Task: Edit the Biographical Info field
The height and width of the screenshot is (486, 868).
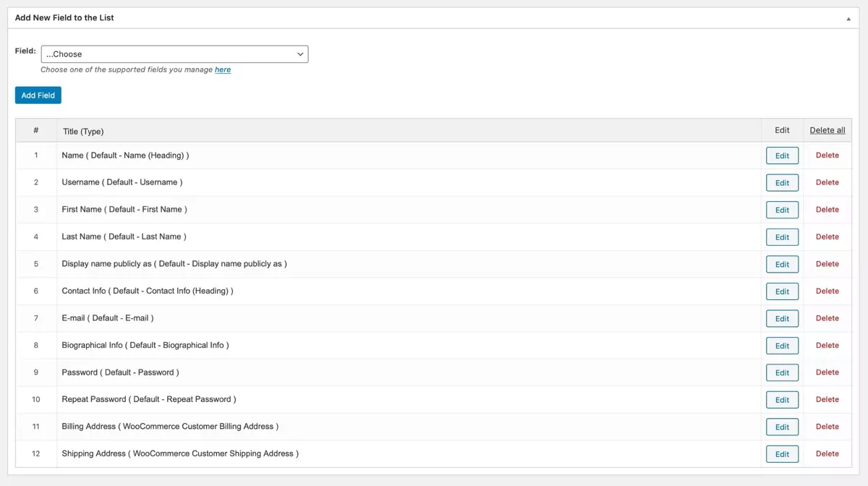Action: point(783,346)
